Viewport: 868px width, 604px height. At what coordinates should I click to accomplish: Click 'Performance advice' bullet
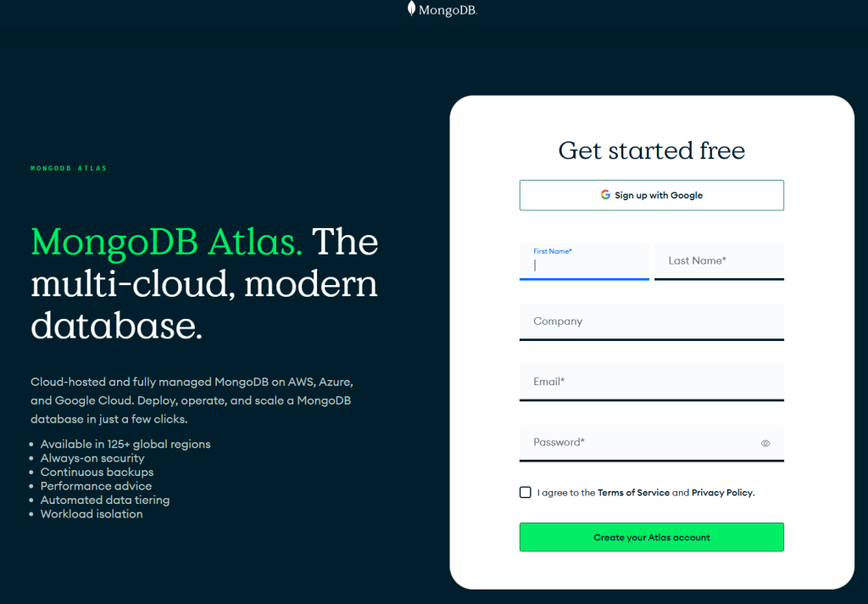point(96,486)
